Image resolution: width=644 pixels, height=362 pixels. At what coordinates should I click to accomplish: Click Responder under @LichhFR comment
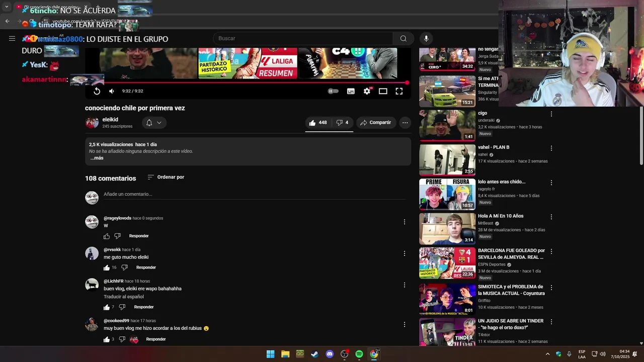[x=144, y=307]
